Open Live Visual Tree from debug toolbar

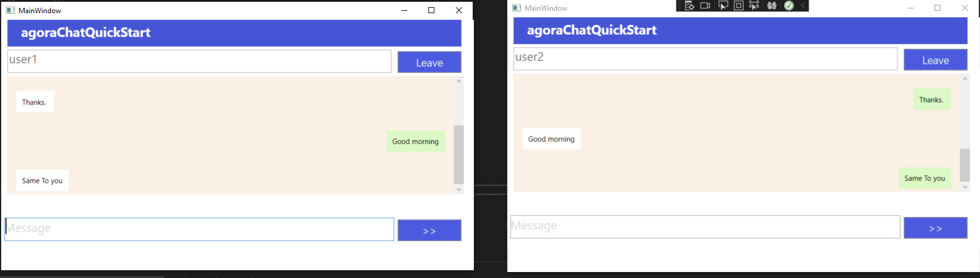(689, 6)
